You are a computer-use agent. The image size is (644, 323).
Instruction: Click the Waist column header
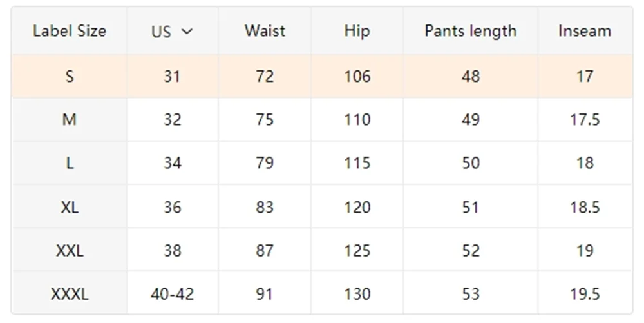(x=265, y=31)
